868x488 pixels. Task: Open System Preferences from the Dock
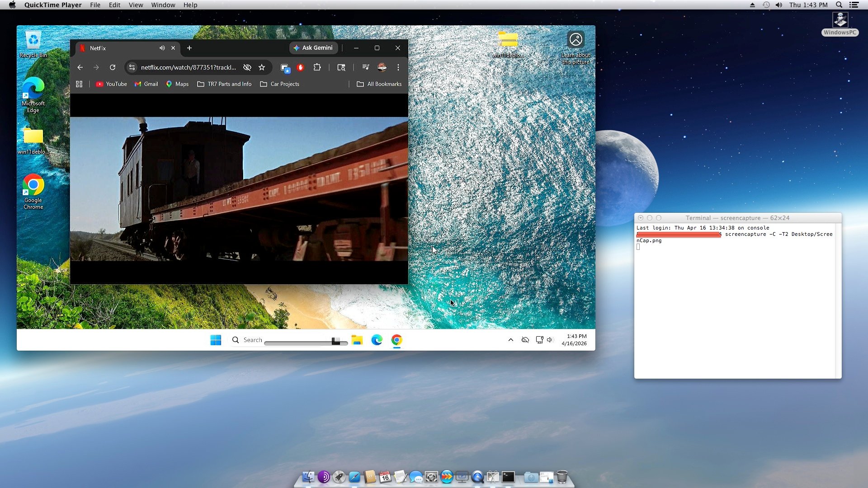point(431,477)
